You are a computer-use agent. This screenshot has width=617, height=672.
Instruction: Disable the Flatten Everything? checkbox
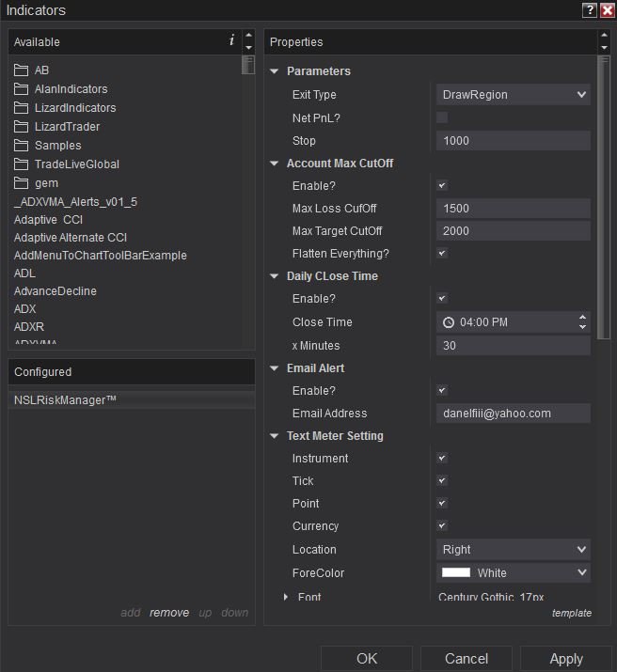[x=442, y=254]
